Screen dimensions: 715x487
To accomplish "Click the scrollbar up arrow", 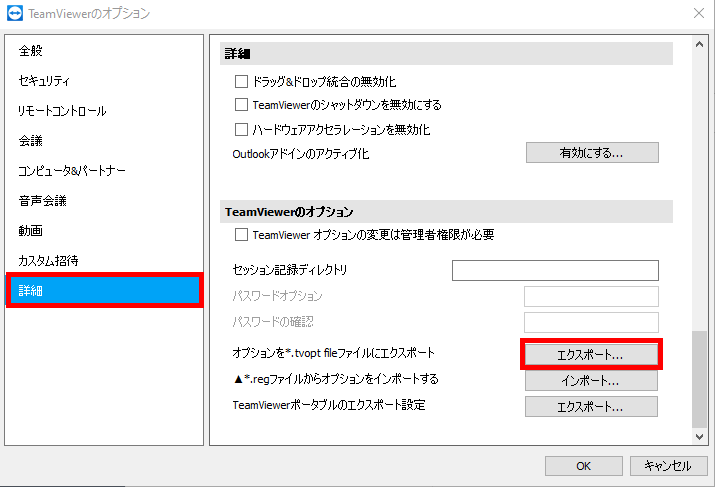I will 699,44.
